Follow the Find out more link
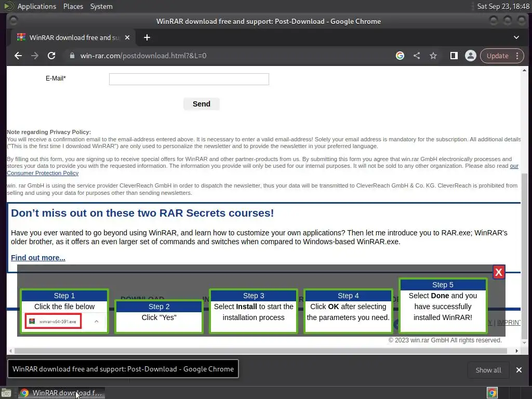Image resolution: width=532 pixels, height=399 pixels. click(38, 258)
